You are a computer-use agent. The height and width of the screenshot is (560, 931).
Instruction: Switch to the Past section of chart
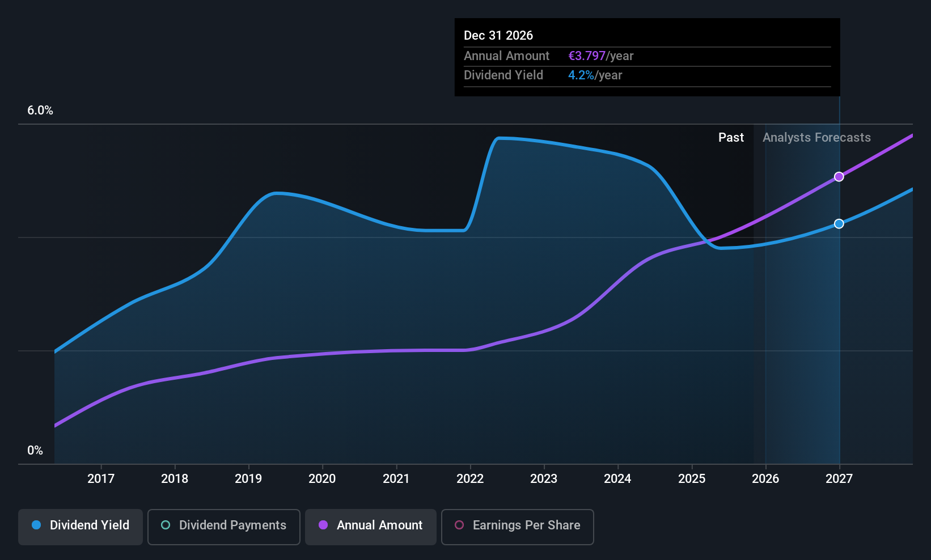(x=731, y=137)
